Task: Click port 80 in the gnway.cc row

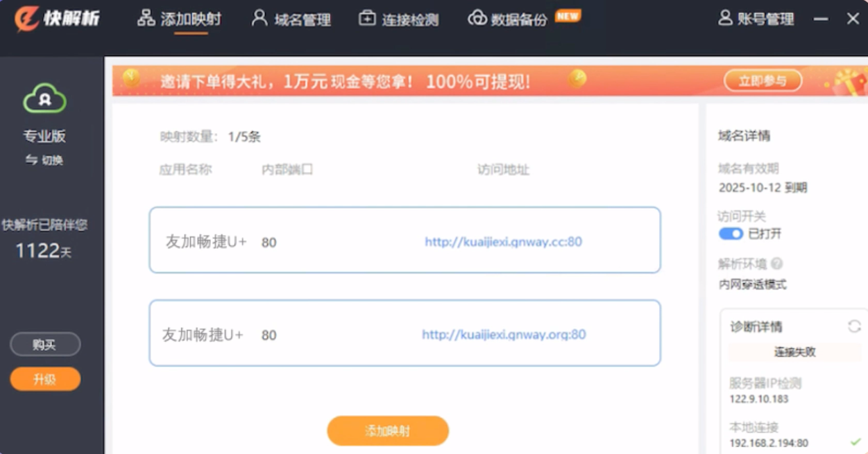Action: point(269,243)
